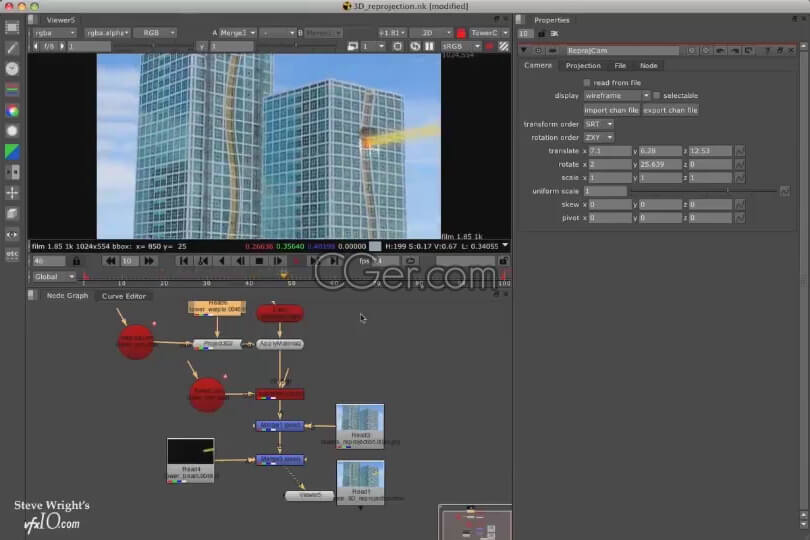Jump to first frame of timeline

[x=183, y=261]
